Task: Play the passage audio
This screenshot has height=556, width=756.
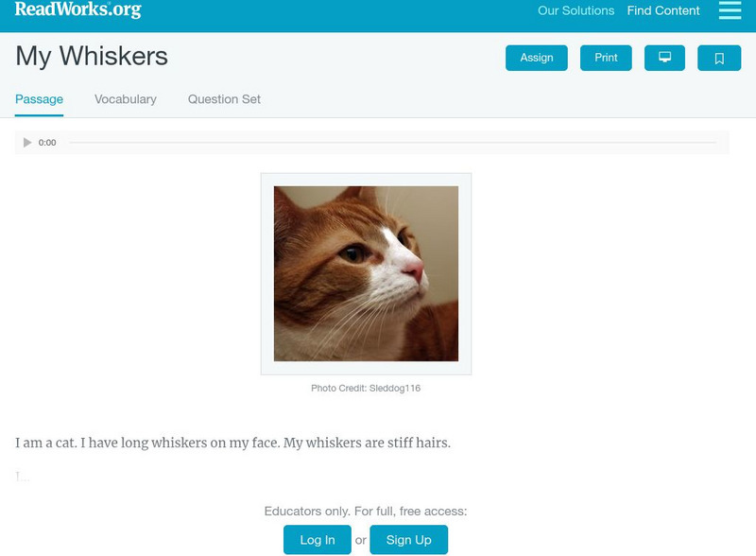Action: coord(27,143)
